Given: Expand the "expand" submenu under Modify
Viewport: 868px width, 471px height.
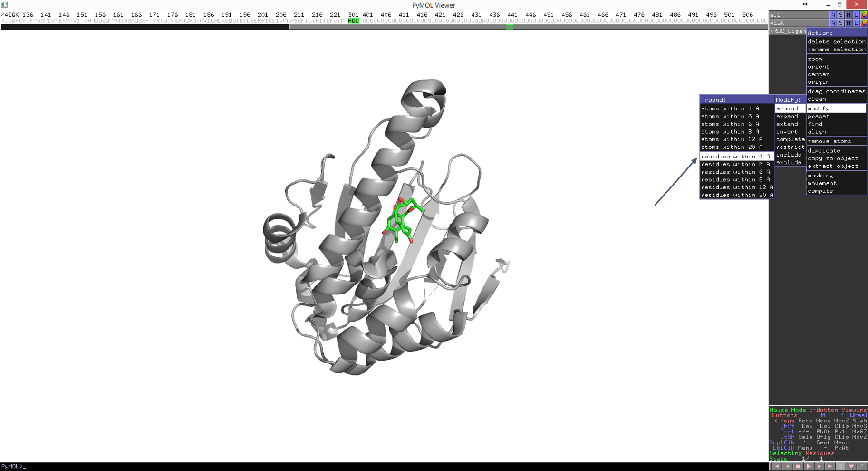Looking at the screenshot, I should 787,116.
